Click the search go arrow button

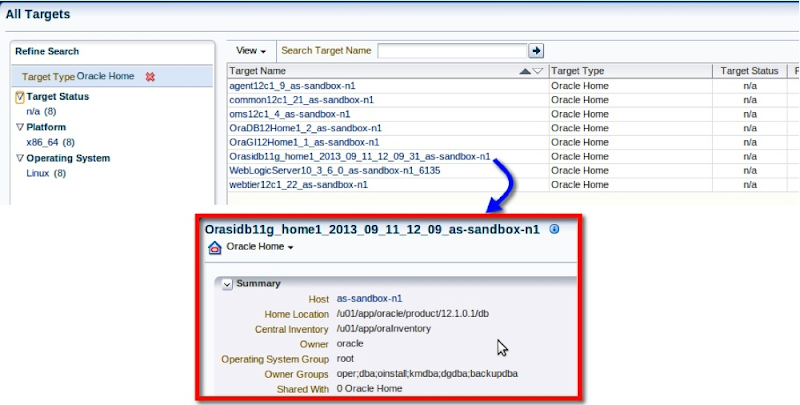(x=536, y=50)
